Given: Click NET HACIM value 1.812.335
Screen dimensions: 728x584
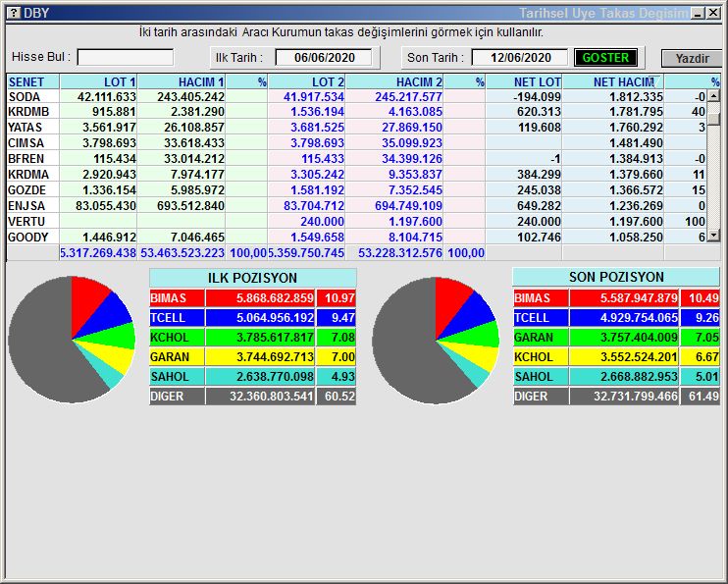Looking at the screenshot, I should [x=636, y=96].
